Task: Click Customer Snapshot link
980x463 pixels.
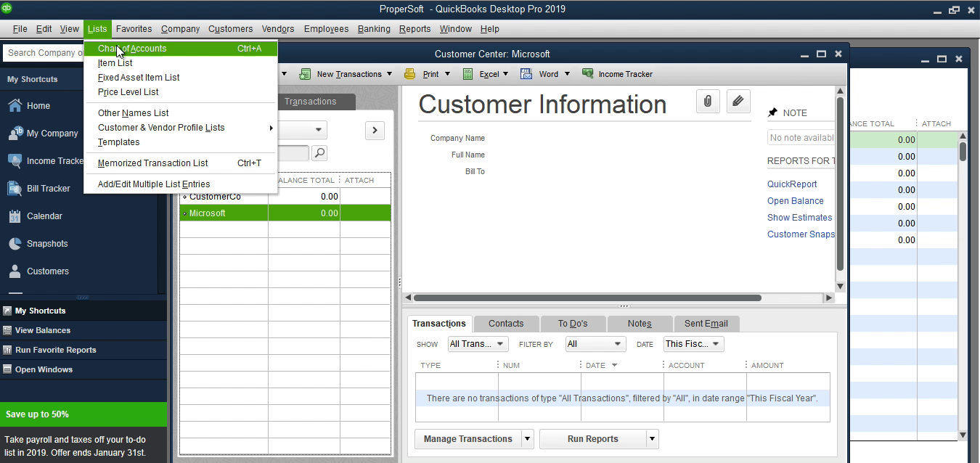Action: click(801, 234)
